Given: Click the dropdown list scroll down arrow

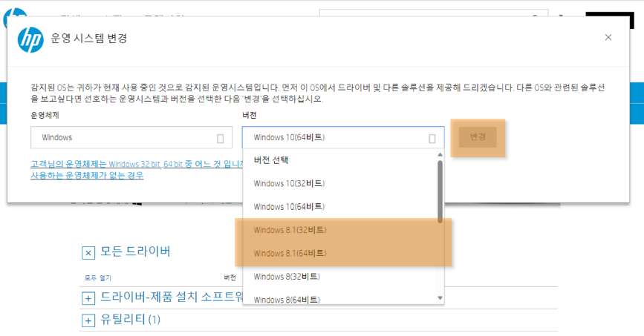Looking at the screenshot, I should [440, 298].
